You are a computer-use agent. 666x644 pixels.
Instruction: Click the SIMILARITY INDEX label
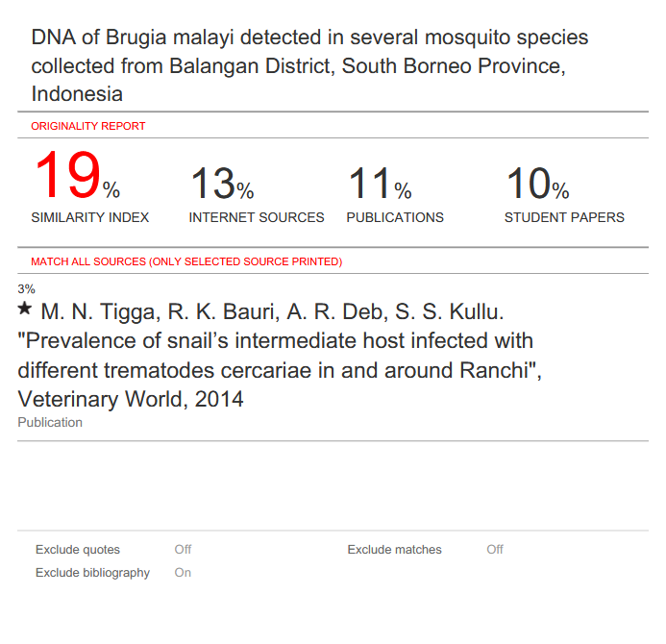point(90,217)
